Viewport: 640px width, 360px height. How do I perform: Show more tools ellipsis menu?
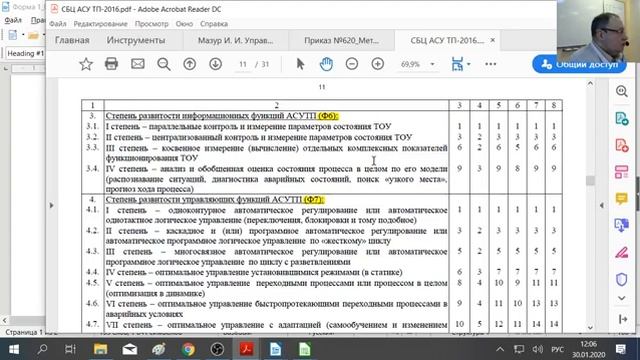pos(491,64)
